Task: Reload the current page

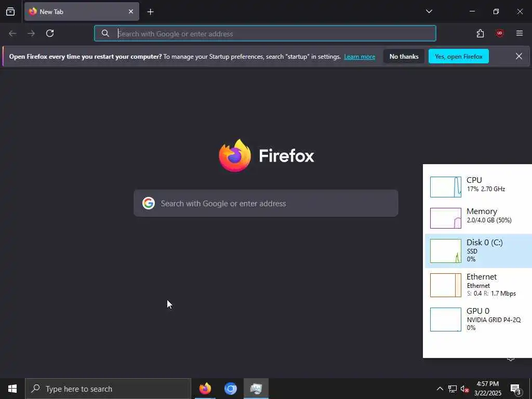Action: click(x=50, y=33)
